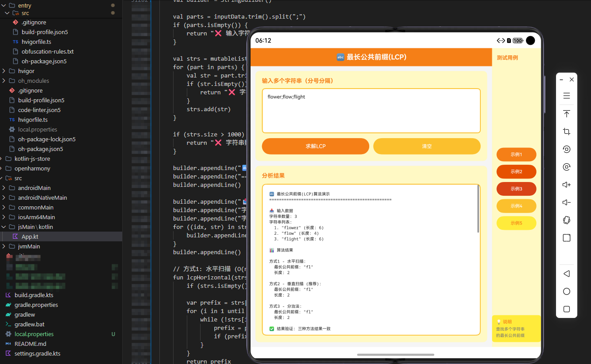This screenshot has width=591, height=364.
Task: Collapse the jsMain\kotlin folder
Action: pos(4,227)
